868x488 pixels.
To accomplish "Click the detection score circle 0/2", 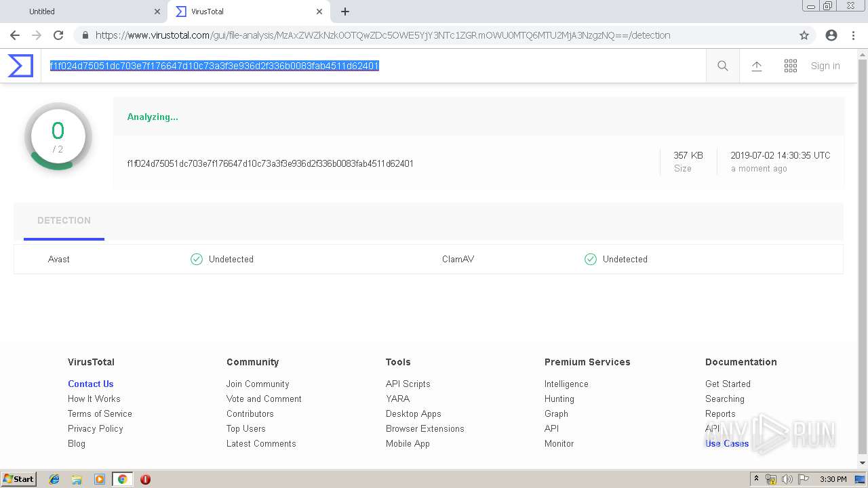I will (x=58, y=136).
